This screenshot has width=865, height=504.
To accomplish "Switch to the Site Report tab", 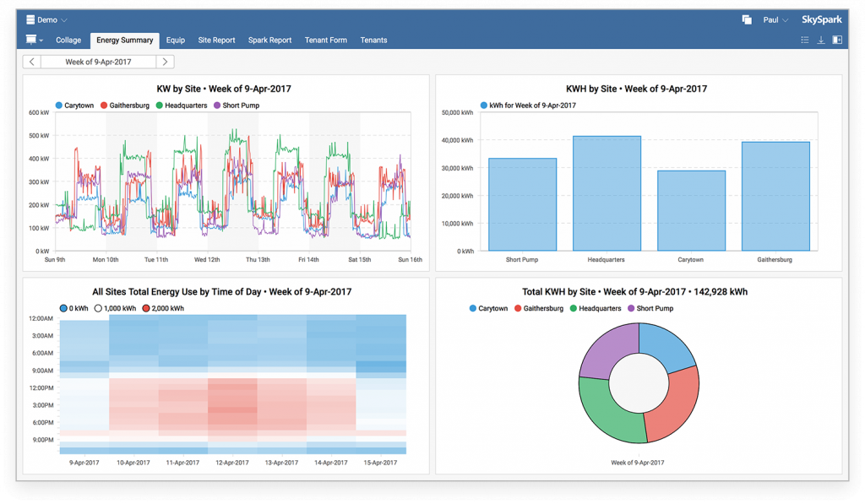I will click(x=216, y=40).
